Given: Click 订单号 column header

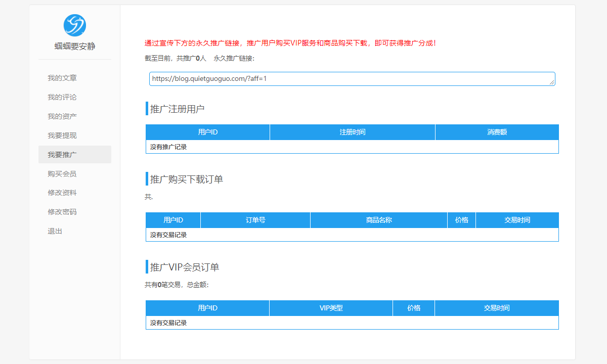Looking at the screenshot, I should click(x=255, y=220).
